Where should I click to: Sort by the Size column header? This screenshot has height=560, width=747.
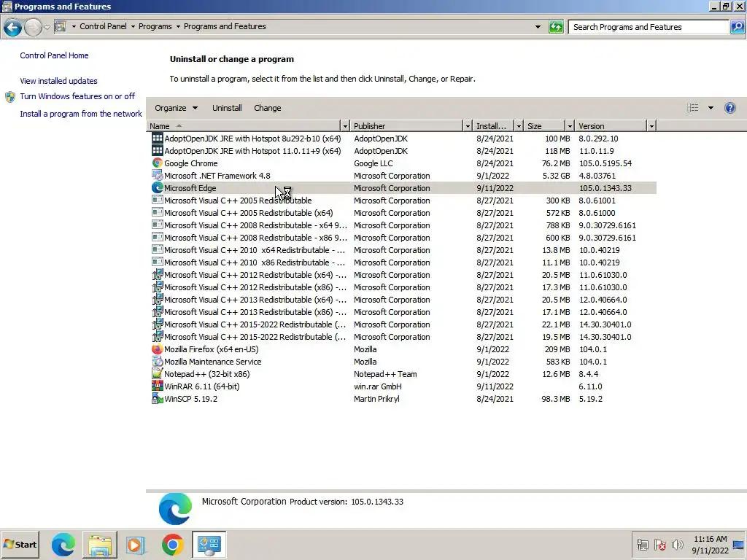(544, 125)
